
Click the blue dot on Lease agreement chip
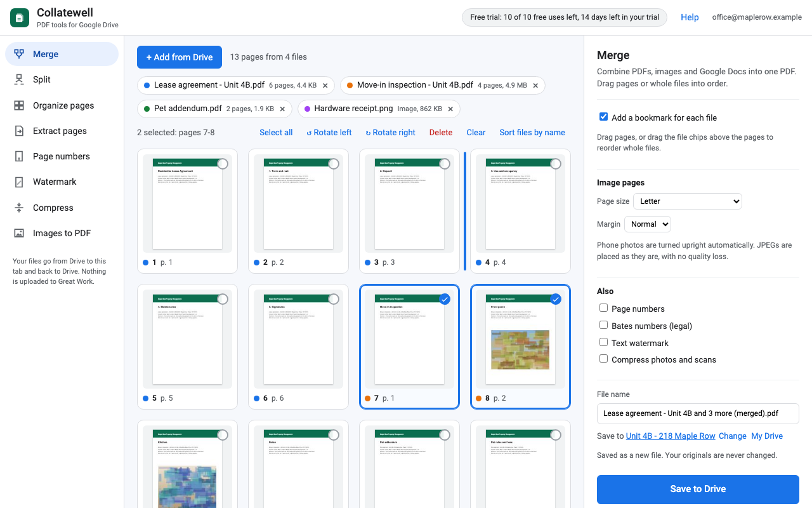click(147, 85)
